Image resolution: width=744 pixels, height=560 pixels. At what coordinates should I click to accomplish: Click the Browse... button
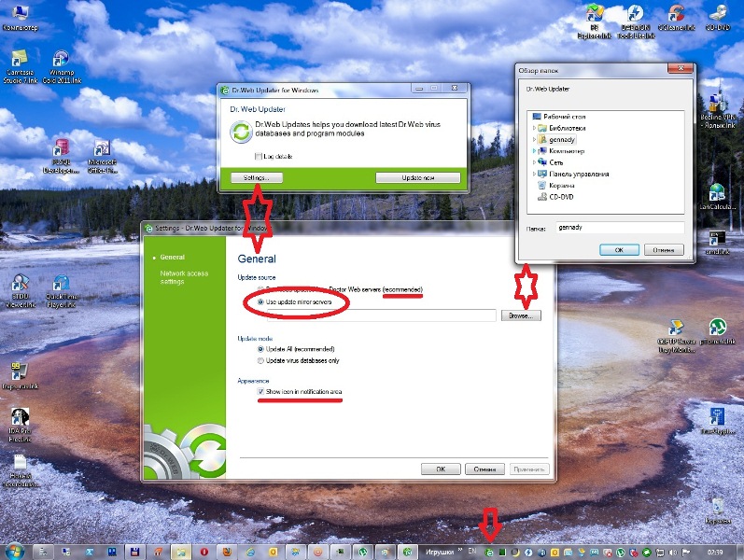520,316
